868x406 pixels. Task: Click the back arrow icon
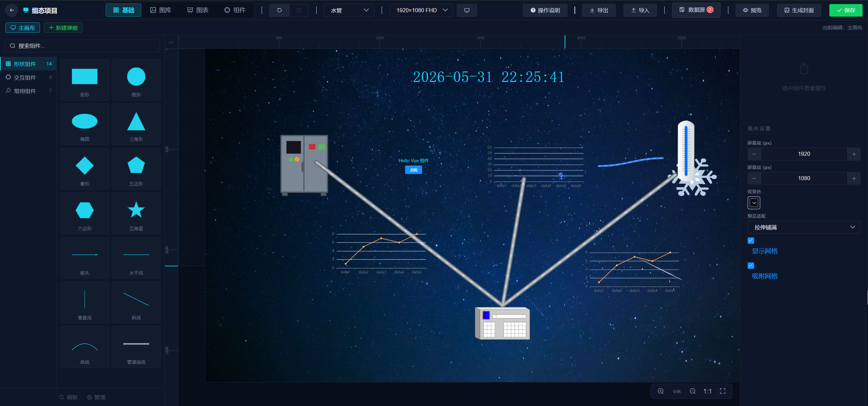click(x=12, y=10)
